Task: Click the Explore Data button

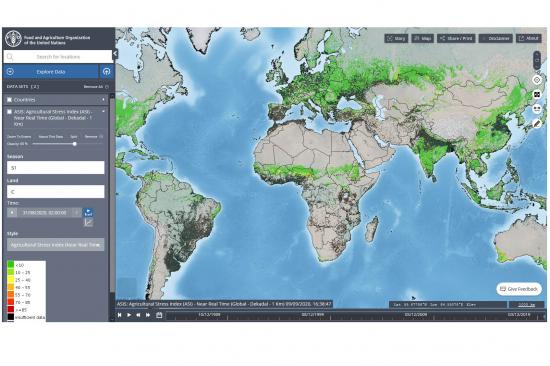Action: point(51,72)
